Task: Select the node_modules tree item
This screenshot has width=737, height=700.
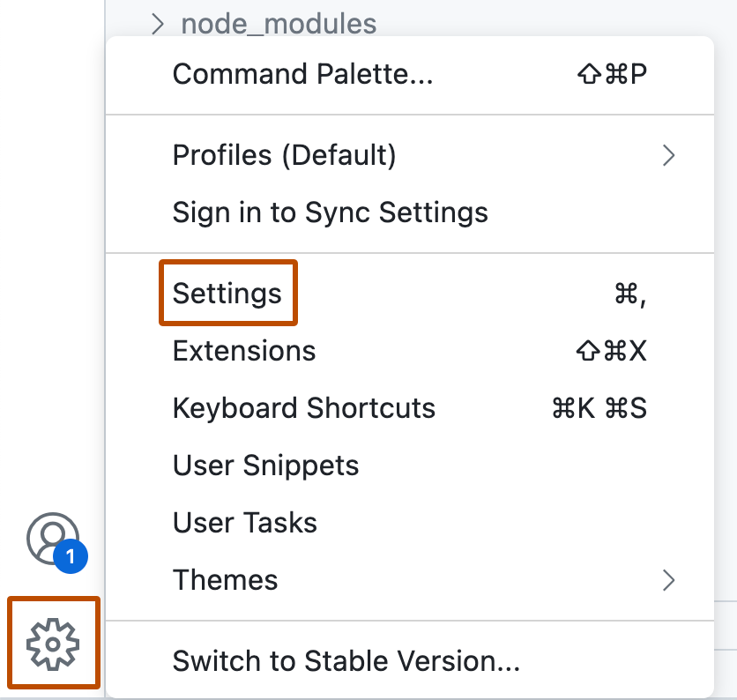Action: click(x=278, y=24)
